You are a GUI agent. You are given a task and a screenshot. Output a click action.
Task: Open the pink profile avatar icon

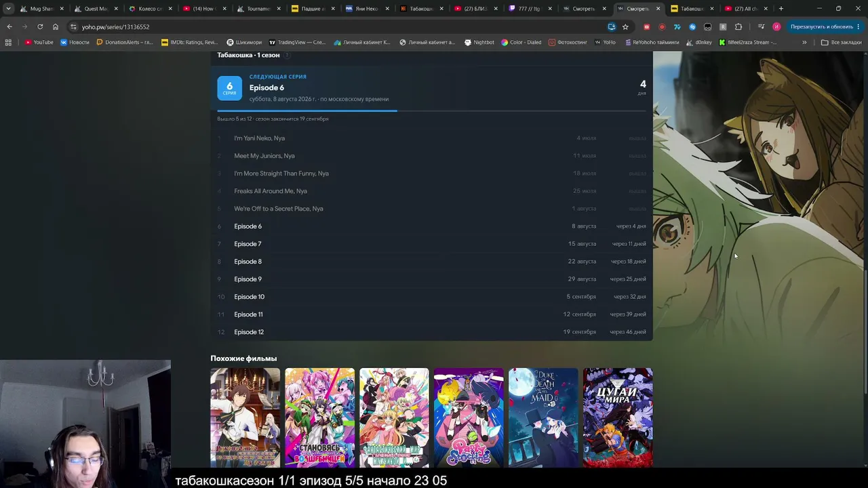[776, 26]
